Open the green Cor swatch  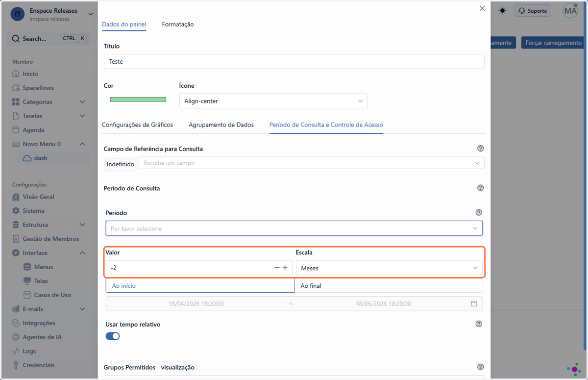(x=138, y=99)
